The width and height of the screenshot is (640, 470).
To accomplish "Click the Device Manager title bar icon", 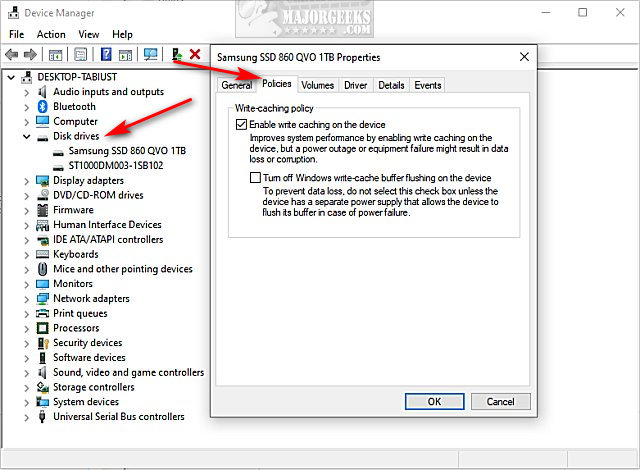I will (x=13, y=13).
